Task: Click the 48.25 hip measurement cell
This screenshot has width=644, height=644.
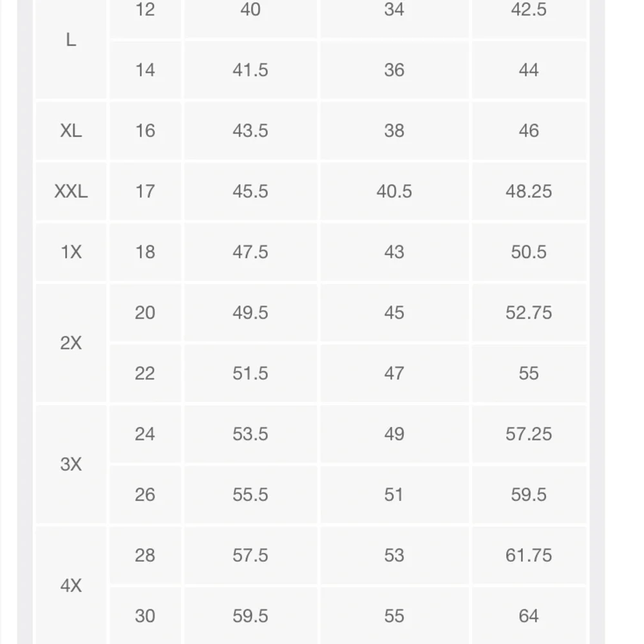Action: pyautogui.click(x=529, y=191)
